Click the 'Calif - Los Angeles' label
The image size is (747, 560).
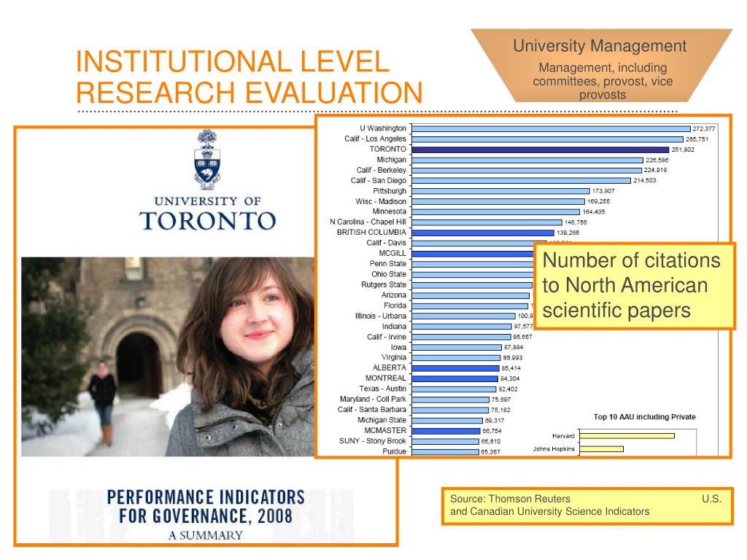pos(375,139)
